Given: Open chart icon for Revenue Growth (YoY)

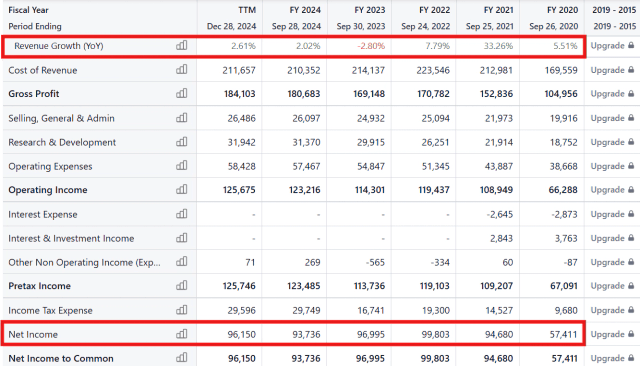Looking at the screenshot, I should pyautogui.click(x=182, y=45).
